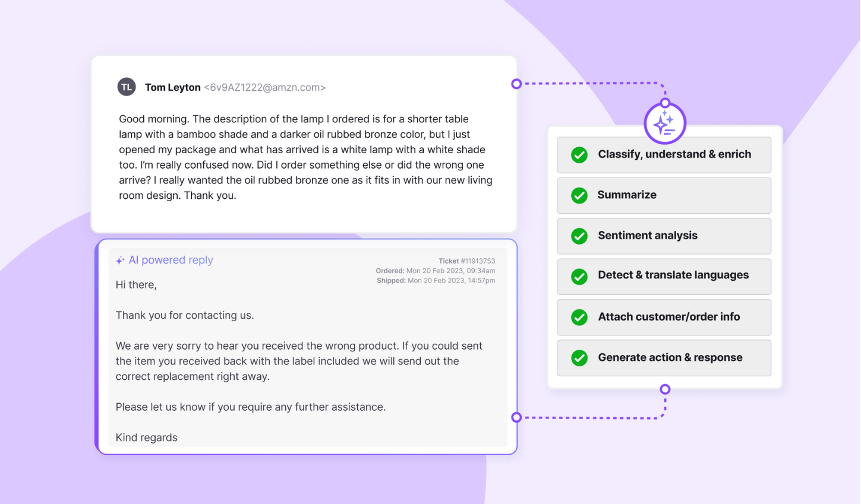Click sparkle icon beside AI powered reply
Screen dimensions: 861x504
point(120,260)
